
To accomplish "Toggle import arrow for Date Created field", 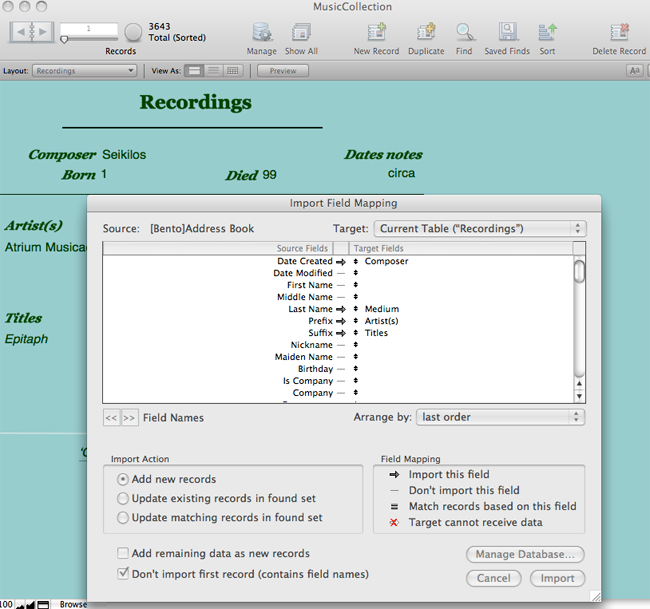I will 341,261.
